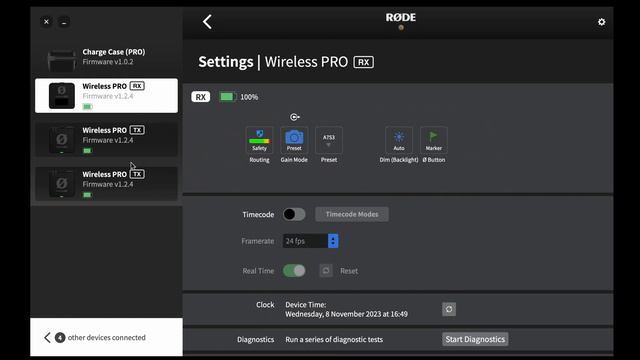This screenshot has width=640, height=360.
Task: Toggle the Real Time switch
Action: click(294, 271)
